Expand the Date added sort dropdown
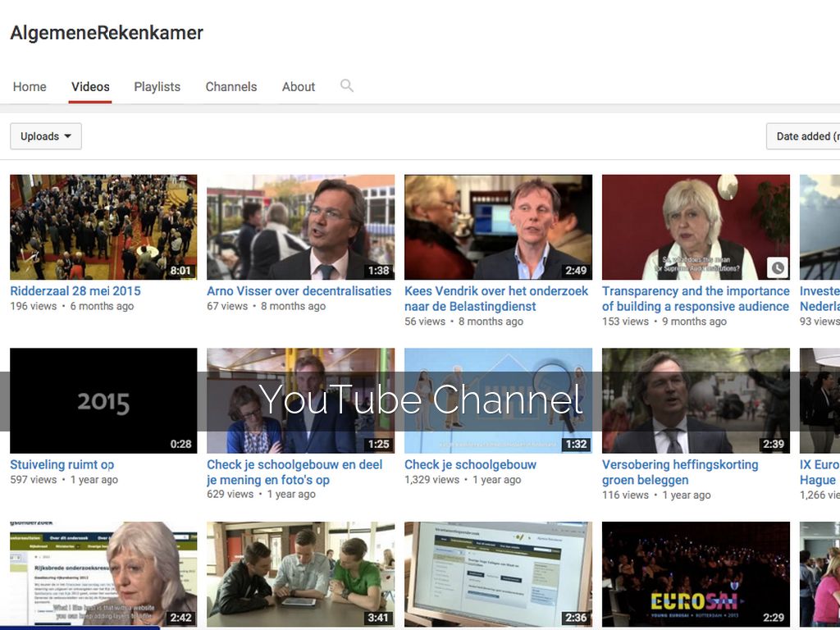Viewport: 840px width, 630px height. 804,136
